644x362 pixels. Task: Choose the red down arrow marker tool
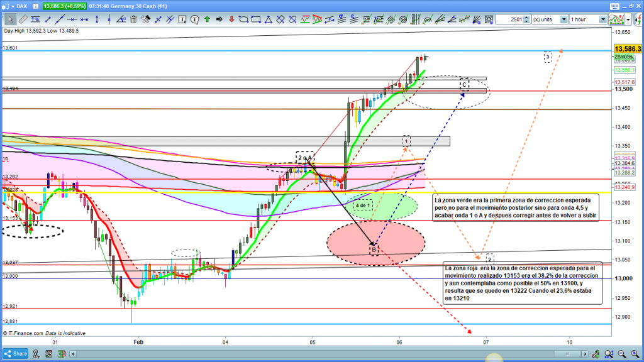pyautogui.click(x=231, y=19)
